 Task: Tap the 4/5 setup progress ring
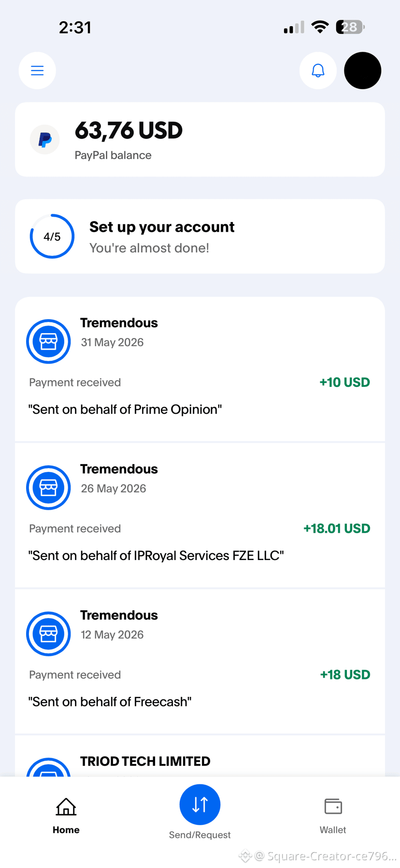pos(52,236)
